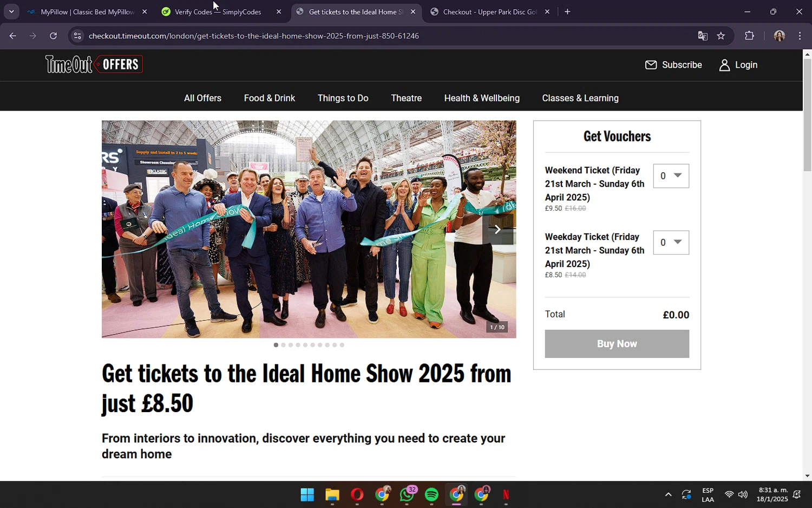Open Health & Wellbeing category
The width and height of the screenshot is (812, 508).
pos(482,98)
